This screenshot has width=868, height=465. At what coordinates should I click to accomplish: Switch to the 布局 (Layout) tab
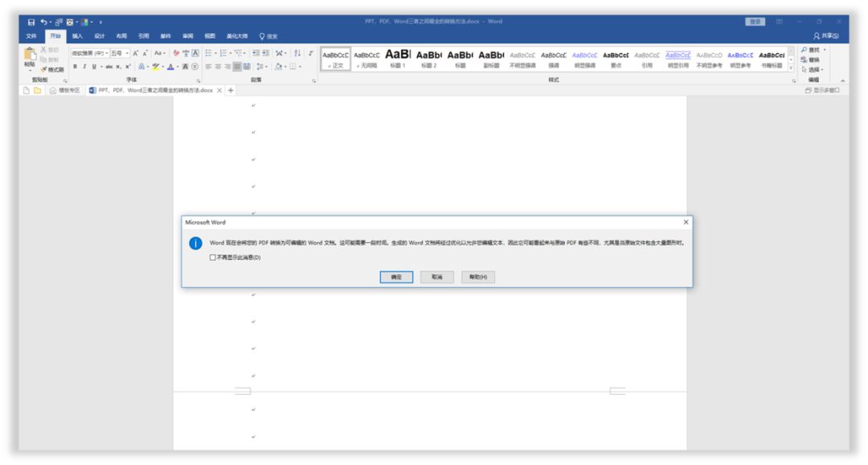point(122,36)
